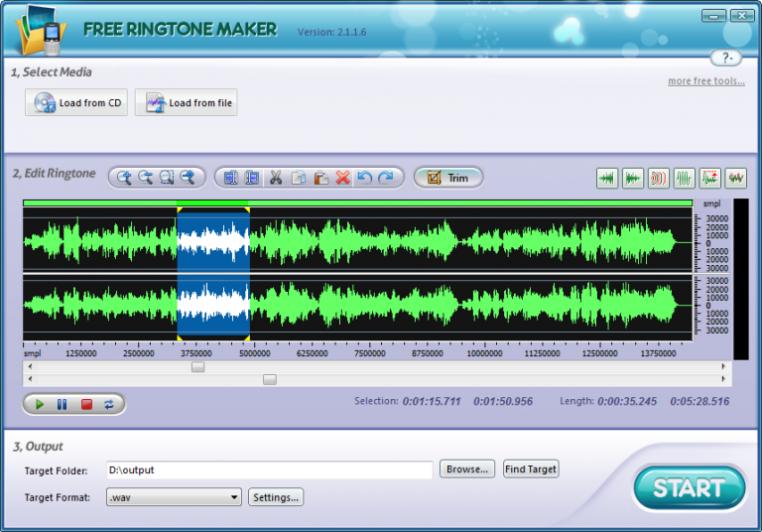Click Load from CD
Image resolution: width=762 pixels, height=532 pixels.
pyautogui.click(x=76, y=102)
